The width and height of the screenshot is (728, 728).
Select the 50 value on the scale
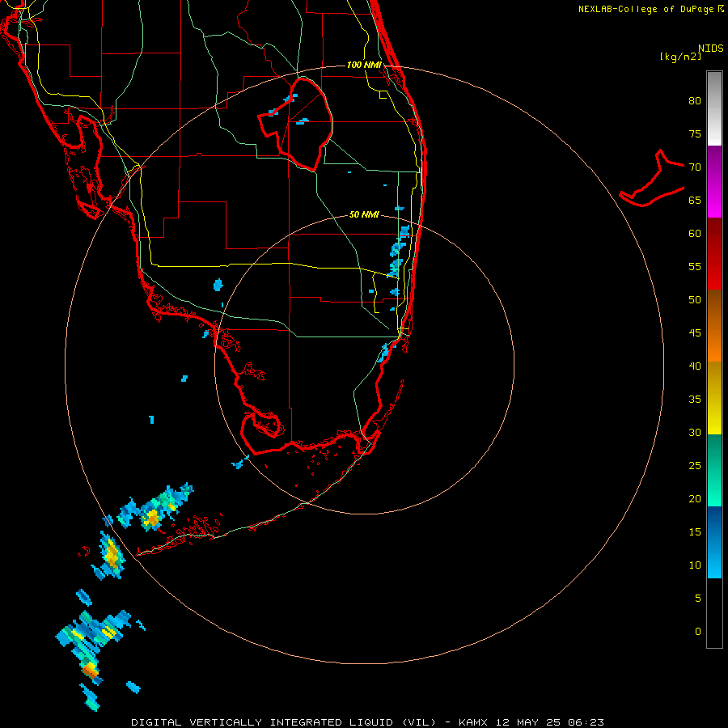pos(695,300)
